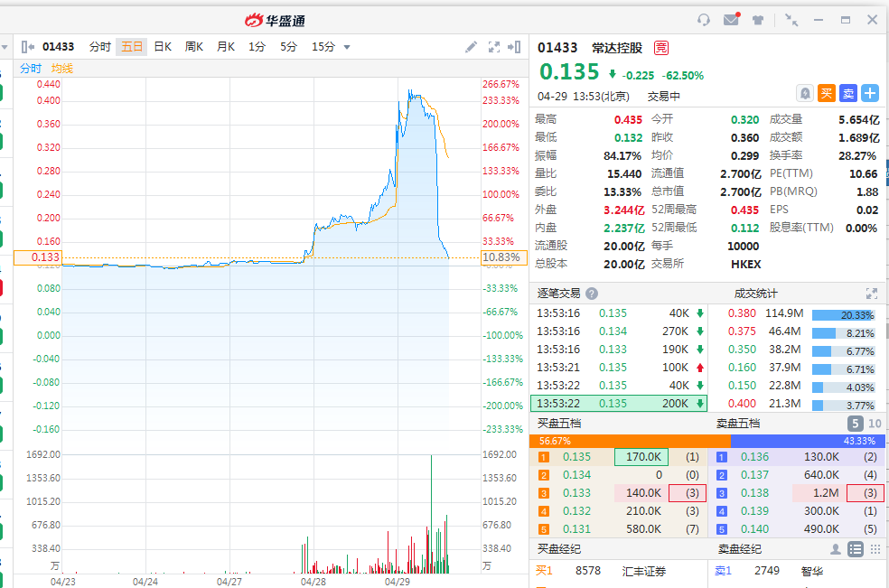Click ask 5 price 0.140
The image size is (889, 588).
click(754, 529)
